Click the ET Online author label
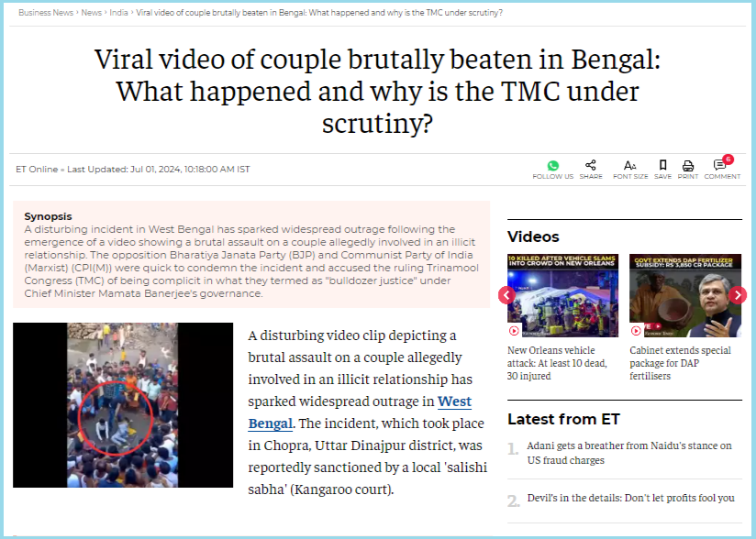The width and height of the screenshot is (756, 539). click(37, 169)
